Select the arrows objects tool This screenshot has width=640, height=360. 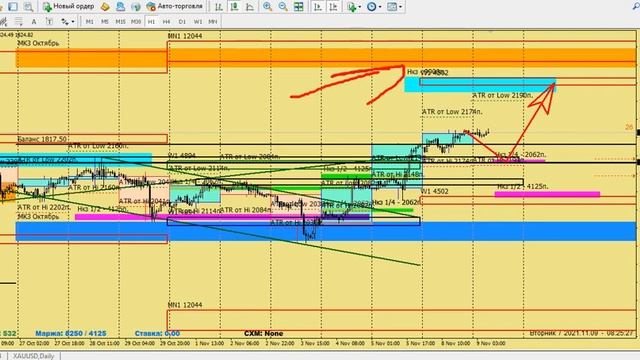(65, 22)
